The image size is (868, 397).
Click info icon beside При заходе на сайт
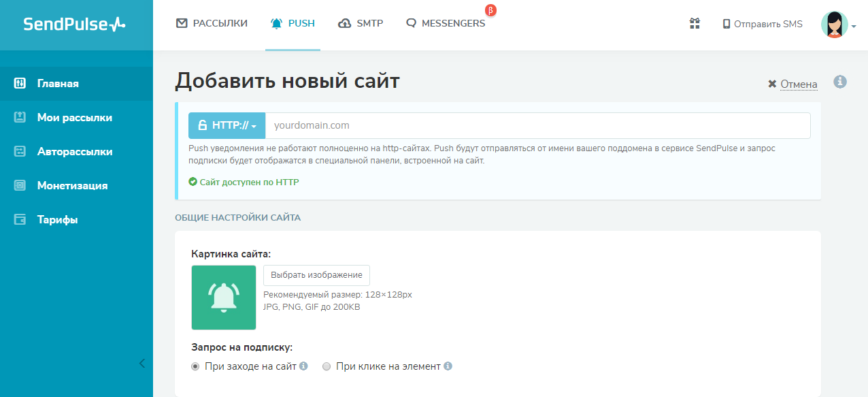coord(303,366)
